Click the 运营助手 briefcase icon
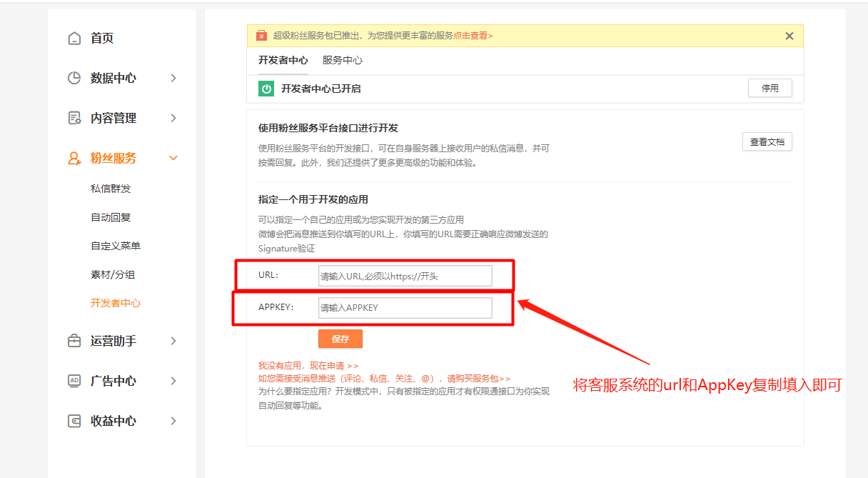The height and width of the screenshot is (478, 868). [74, 341]
